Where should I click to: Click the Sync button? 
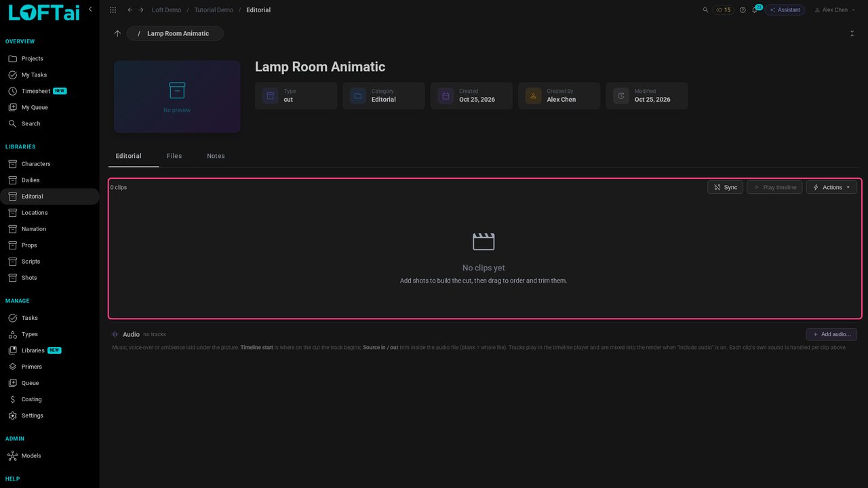coord(726,187)
